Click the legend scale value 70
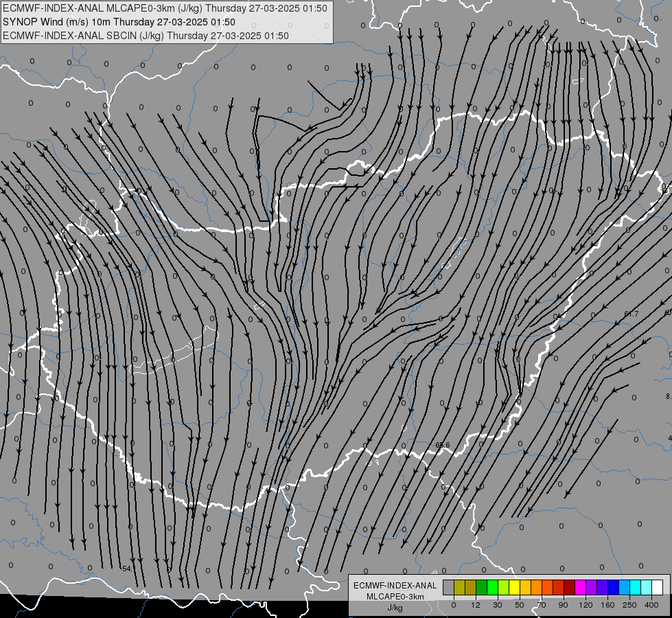This screenshot has width=672, height=618. coord(542,605)
